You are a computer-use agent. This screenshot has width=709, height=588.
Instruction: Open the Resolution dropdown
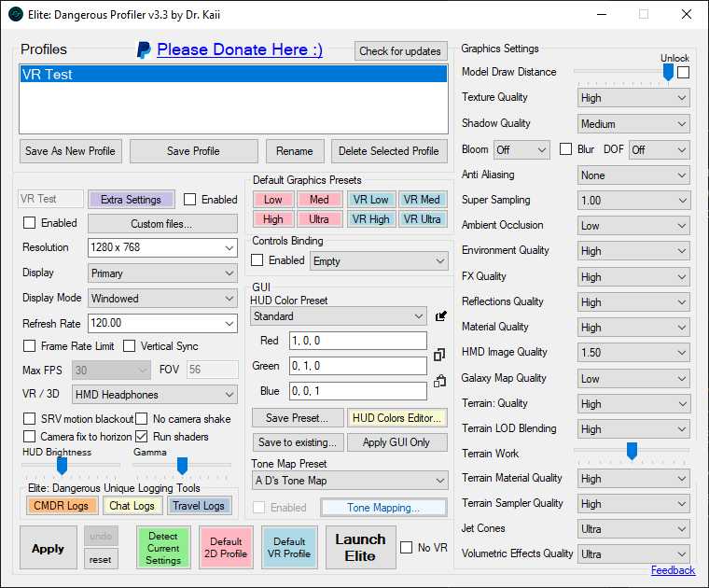click(162, 247)
